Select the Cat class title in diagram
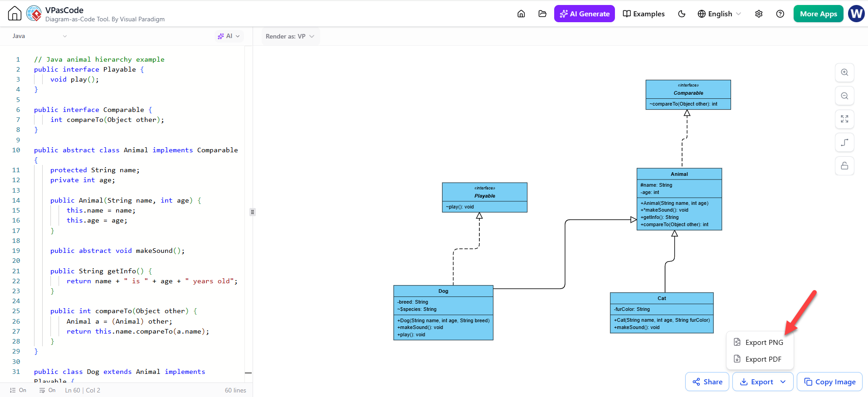Screen dimensions: 868x397 tap(662, 298)
